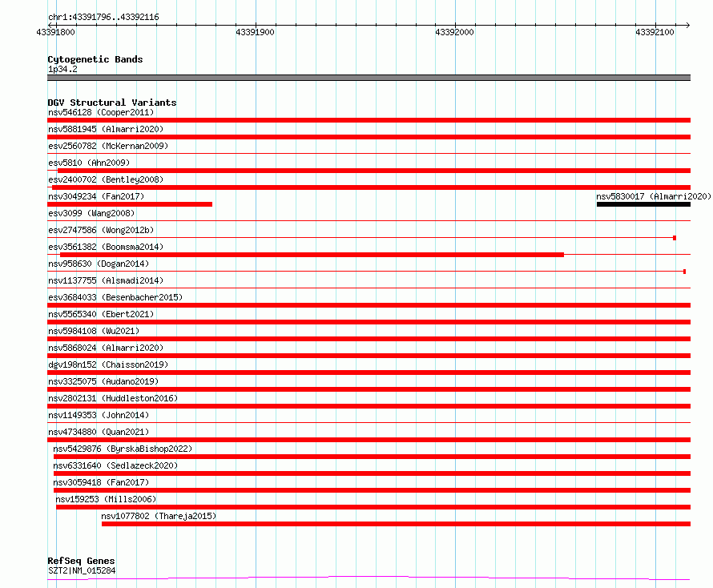The width and height of the screenshot is (713, 588).
Task: Select the nsv5881945 (Almarri2020) variant label
Action: coord(106,129)
